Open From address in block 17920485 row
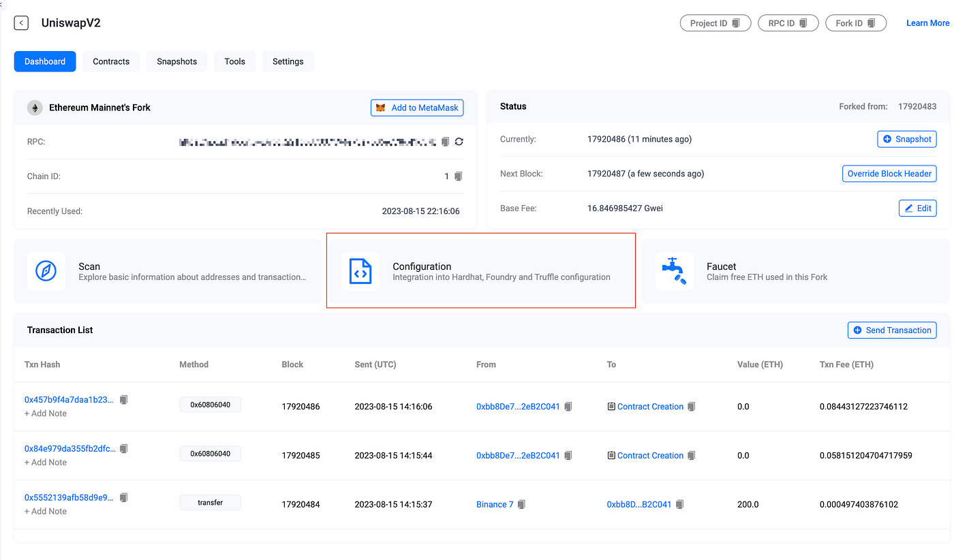The height and width of the screenshot is (560, 954). tap(518, 456)
